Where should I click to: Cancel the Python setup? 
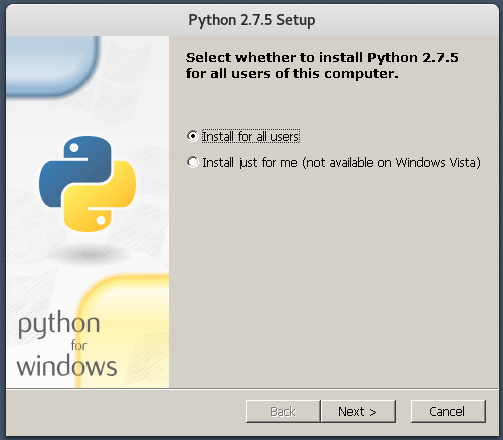(448, 412)
